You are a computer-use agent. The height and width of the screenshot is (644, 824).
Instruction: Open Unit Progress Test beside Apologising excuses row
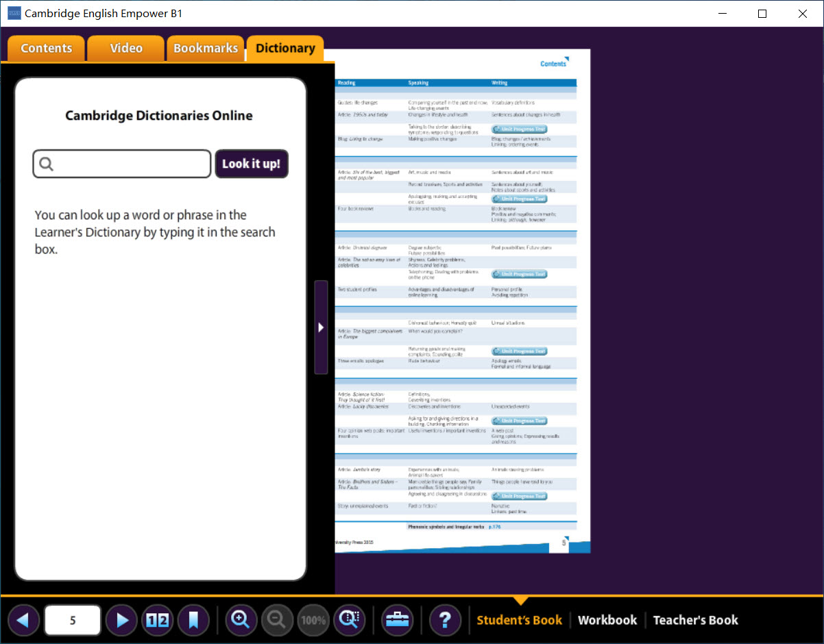tap(520, 199)
